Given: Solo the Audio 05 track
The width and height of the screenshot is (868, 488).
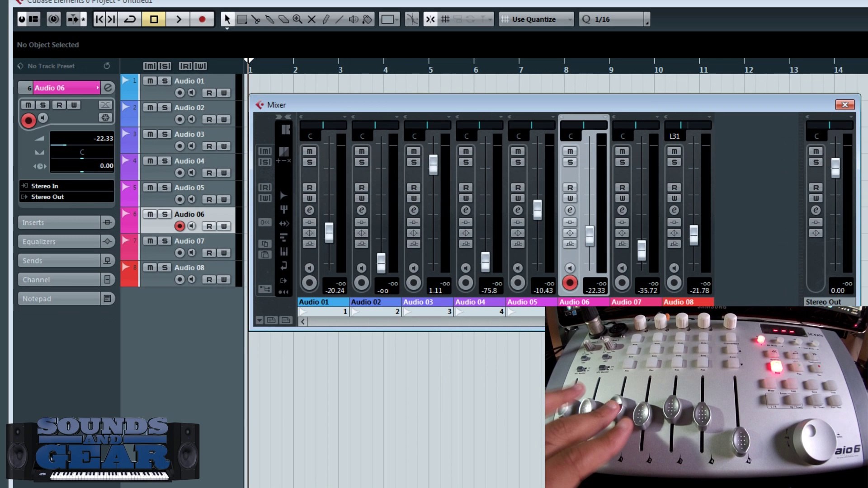Looking at the screenshot, I should tap(165, 188).
